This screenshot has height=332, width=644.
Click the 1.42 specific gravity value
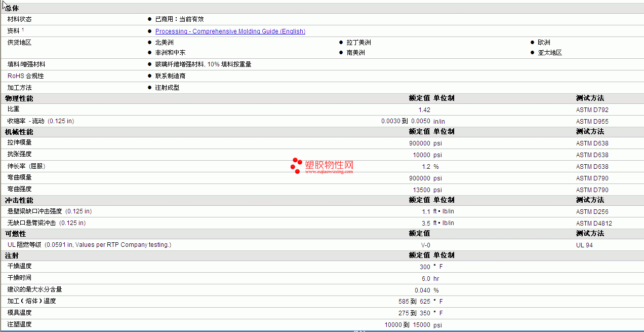click(424, 110)
